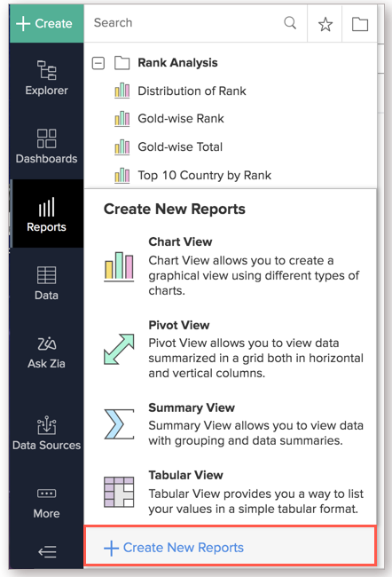Open Ask Zia assistant

46,351
